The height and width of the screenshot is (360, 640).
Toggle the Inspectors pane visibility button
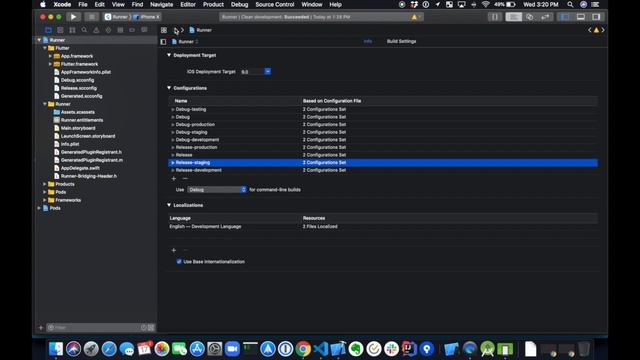pos(596,17)
